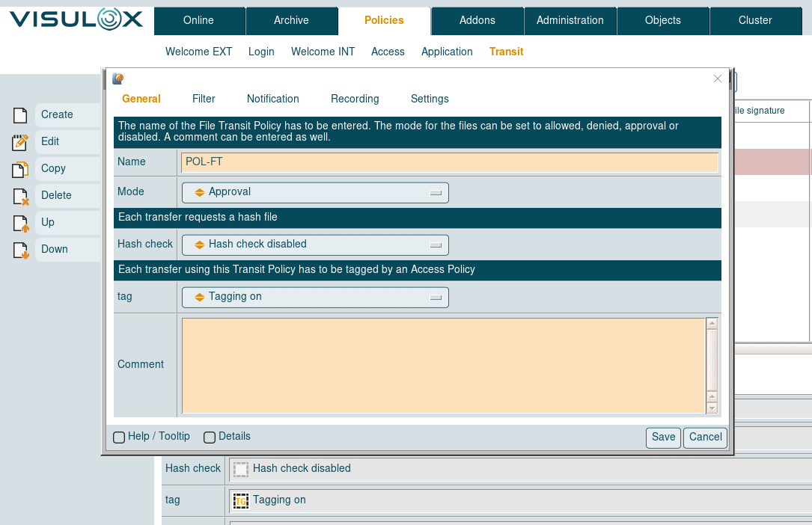Open the Mode dropdown showing Approval

click(315, 192)
